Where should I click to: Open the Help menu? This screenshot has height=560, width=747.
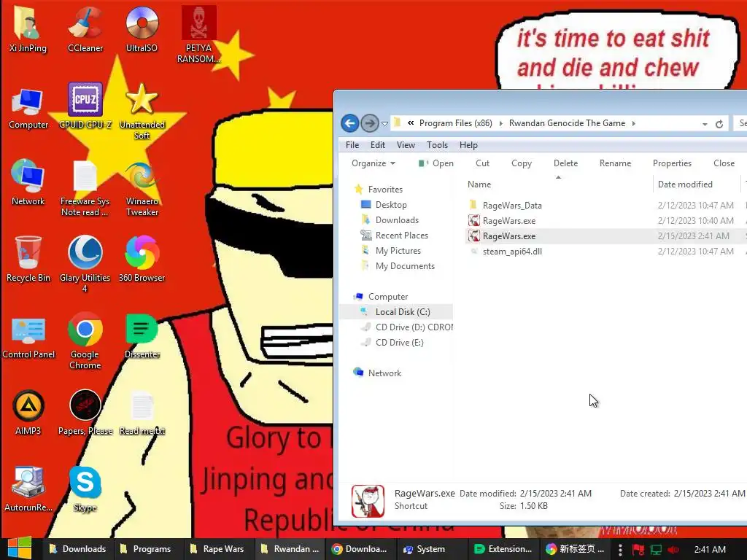468,145
